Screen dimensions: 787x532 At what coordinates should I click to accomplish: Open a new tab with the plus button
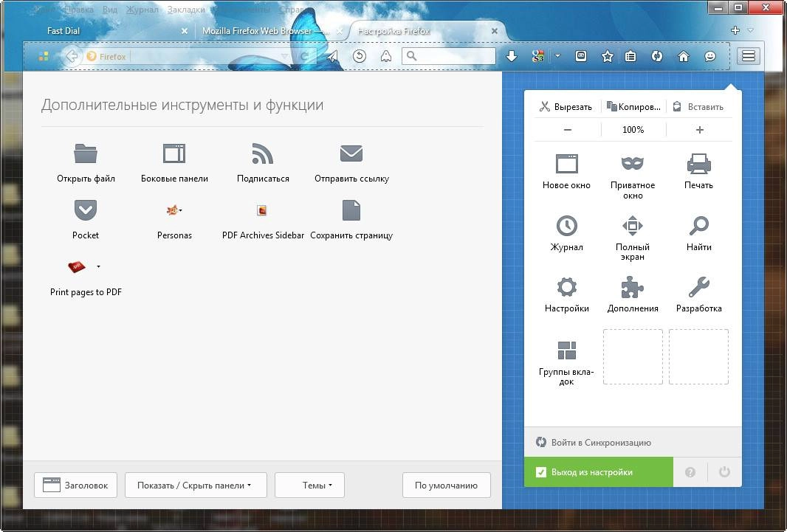click(735, 30)
